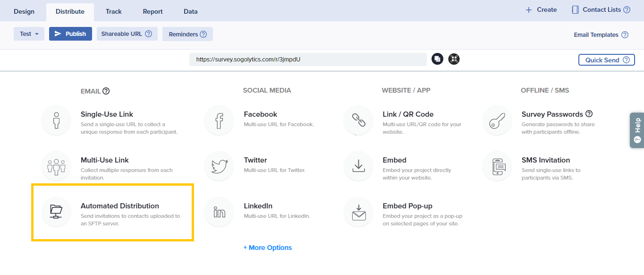This screenshot has width=644, height=275.
Task: Copy the survey URL with copy icon
Action: [x=437, y=59]
